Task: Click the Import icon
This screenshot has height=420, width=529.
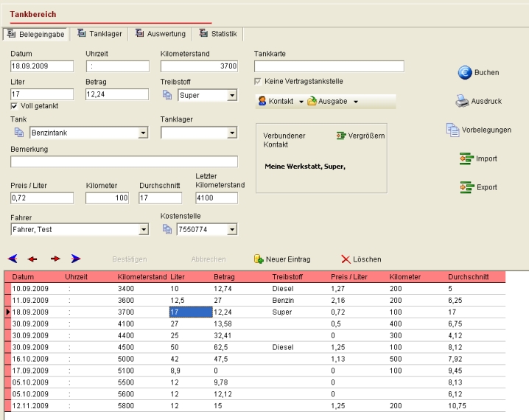Action: pos(465,158)
